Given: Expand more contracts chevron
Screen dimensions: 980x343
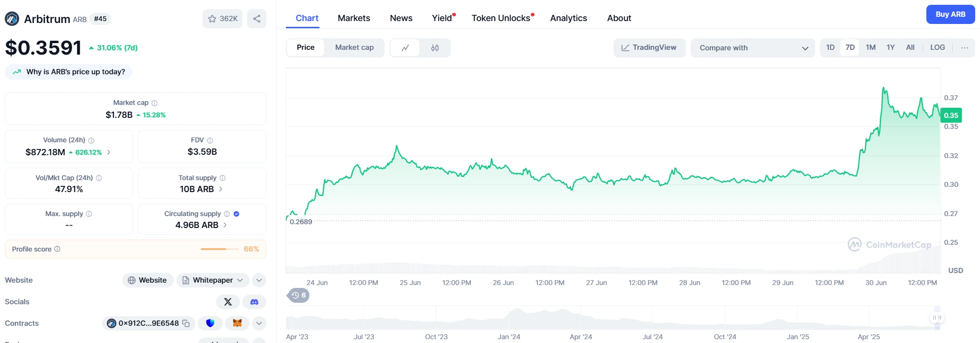Looking at the screenshot, I should pyautogui.click(x=259, y=323).
